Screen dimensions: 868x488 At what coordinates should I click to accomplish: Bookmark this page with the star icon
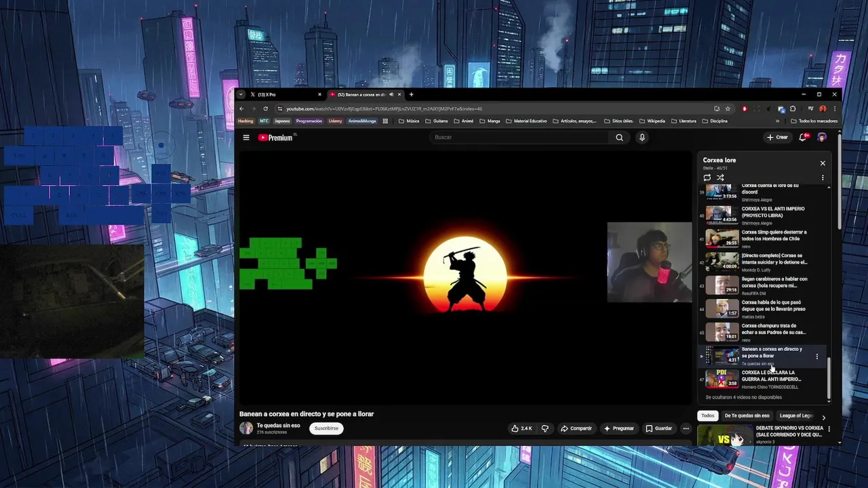click(x=728, y=108)
